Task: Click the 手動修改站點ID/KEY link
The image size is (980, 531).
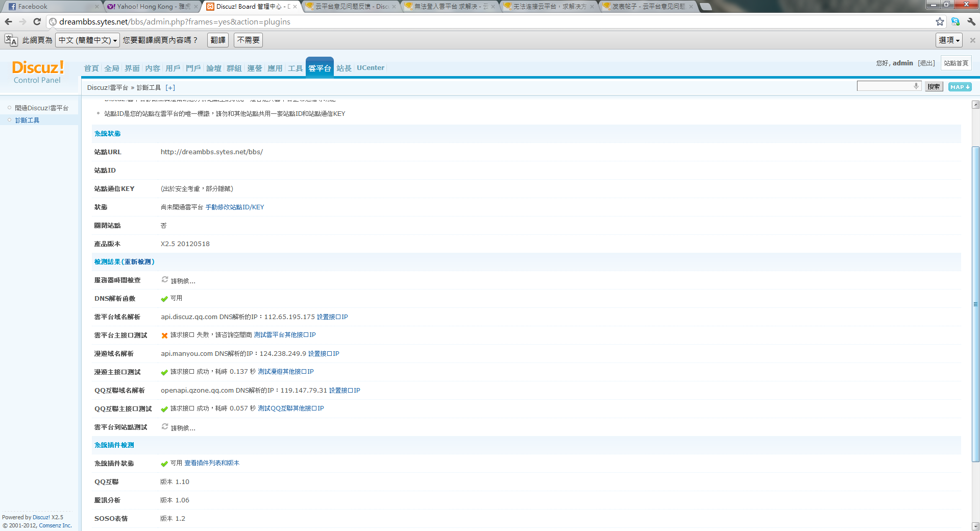Action: coord(235,207)
